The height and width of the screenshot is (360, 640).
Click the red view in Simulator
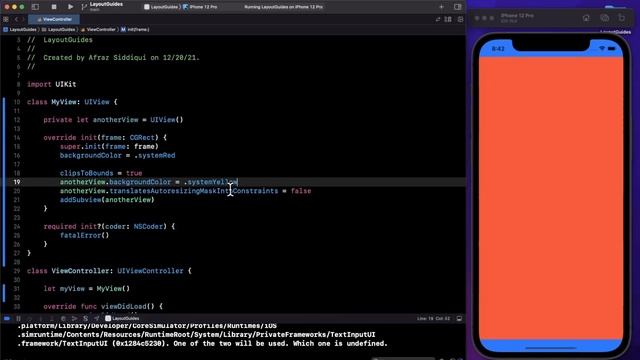pyautogui.click(x=551, y=198)
